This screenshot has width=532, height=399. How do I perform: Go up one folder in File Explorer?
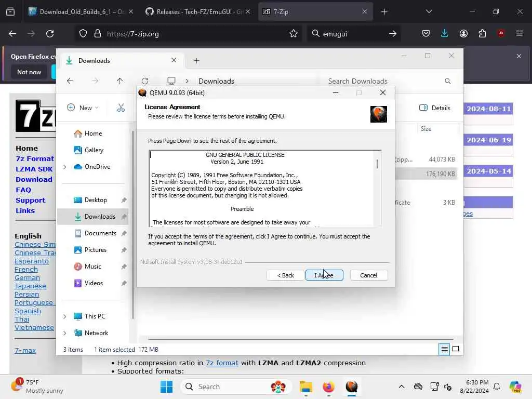120,81
